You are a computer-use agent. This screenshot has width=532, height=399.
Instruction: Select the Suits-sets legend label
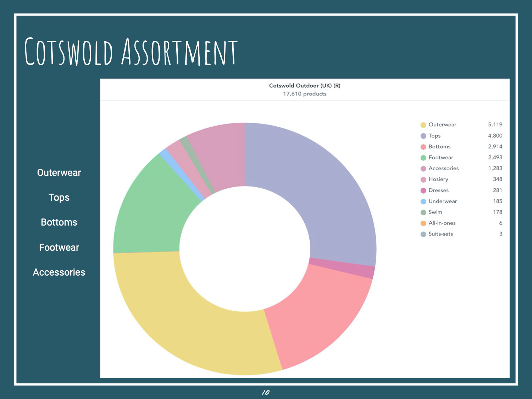[440, 234]
